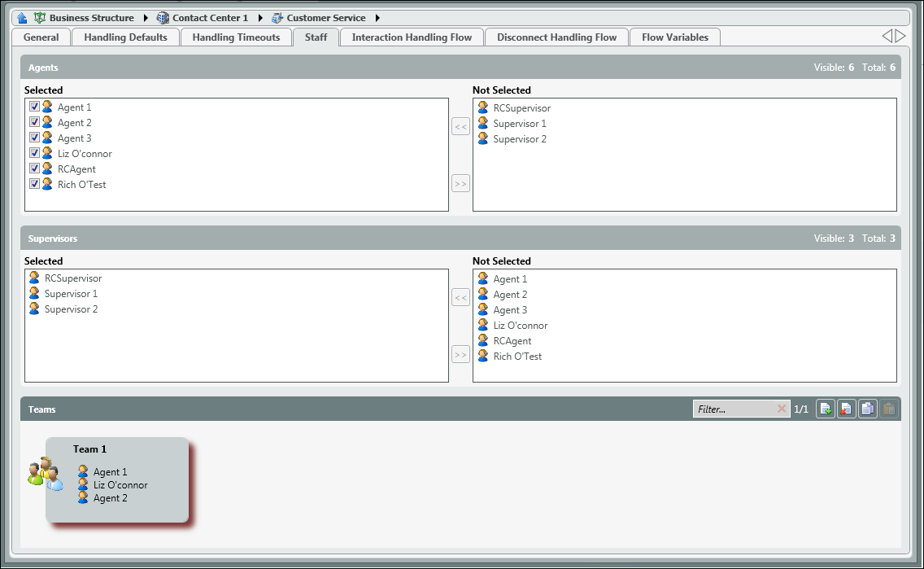Screen dimensions: 924x569
Task: Switch to the Handling Defaults tab
Action: click(125, 37)
